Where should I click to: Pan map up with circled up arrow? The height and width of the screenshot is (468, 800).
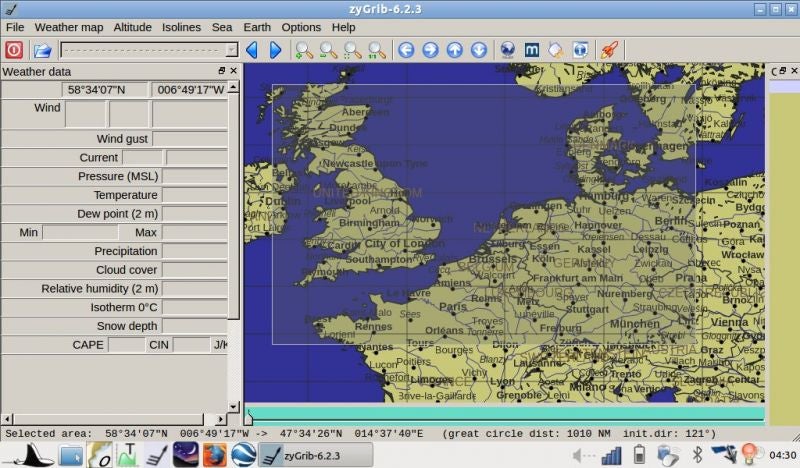tap(455, 50)
